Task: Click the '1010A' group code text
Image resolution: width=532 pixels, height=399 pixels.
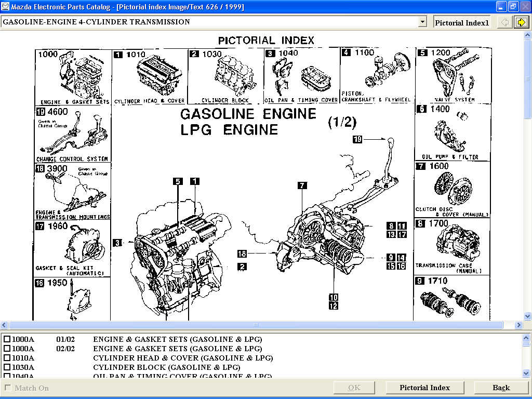Action: pos(23,358)
